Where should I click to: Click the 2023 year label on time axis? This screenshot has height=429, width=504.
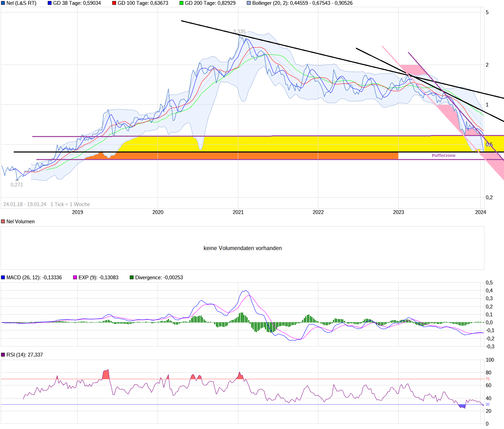coord(399,212)
